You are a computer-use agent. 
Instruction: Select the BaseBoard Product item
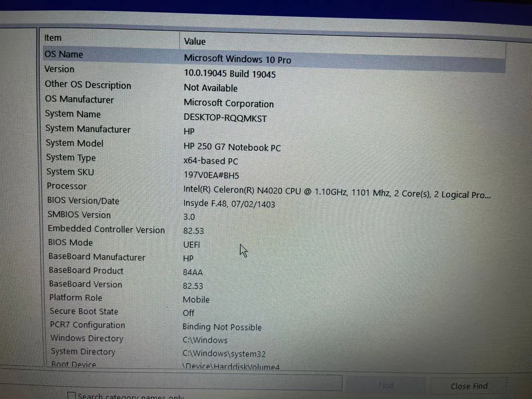(86, 271)
